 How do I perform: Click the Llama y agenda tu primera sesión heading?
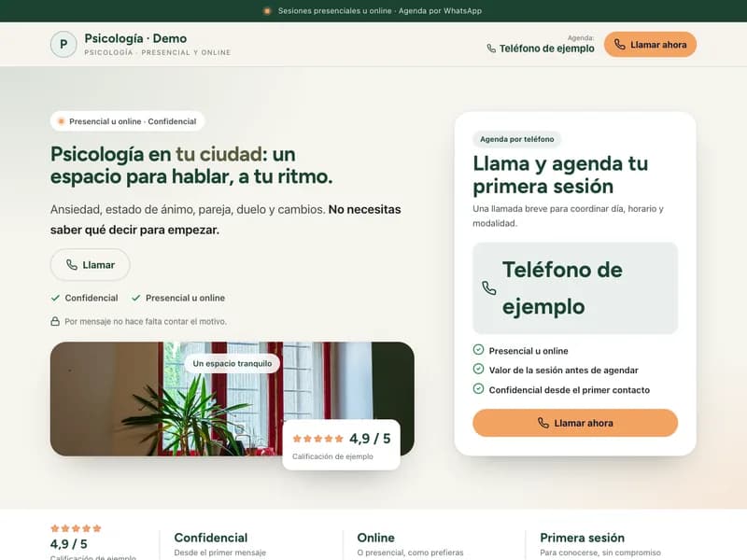pos(560,175)
